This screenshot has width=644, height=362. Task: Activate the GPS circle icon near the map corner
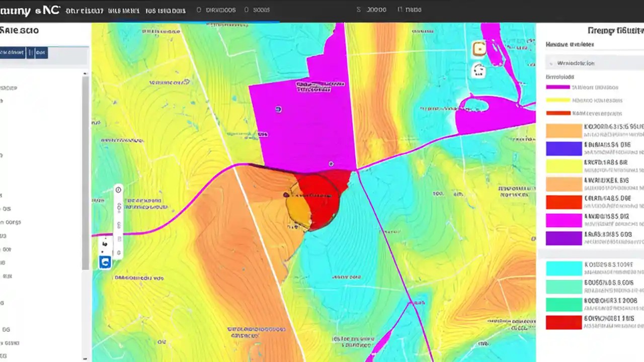(x=478, y=71)
